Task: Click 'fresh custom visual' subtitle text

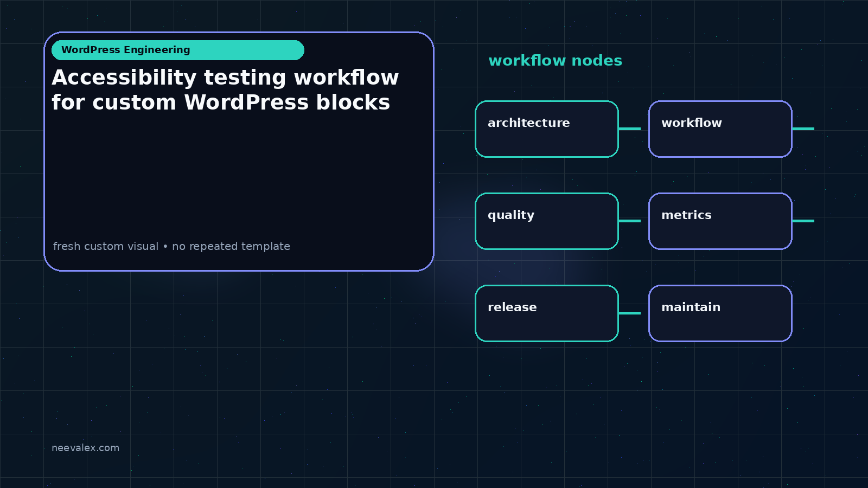Action: 106,246
